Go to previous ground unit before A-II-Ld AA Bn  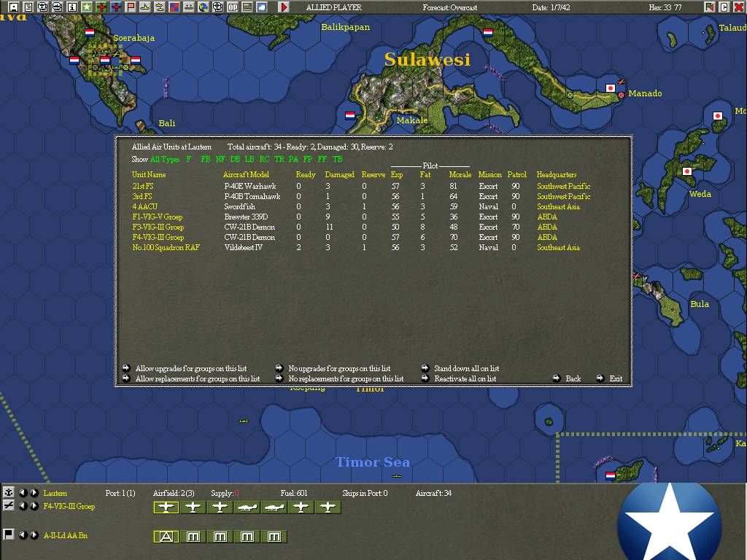pos(23,535)
